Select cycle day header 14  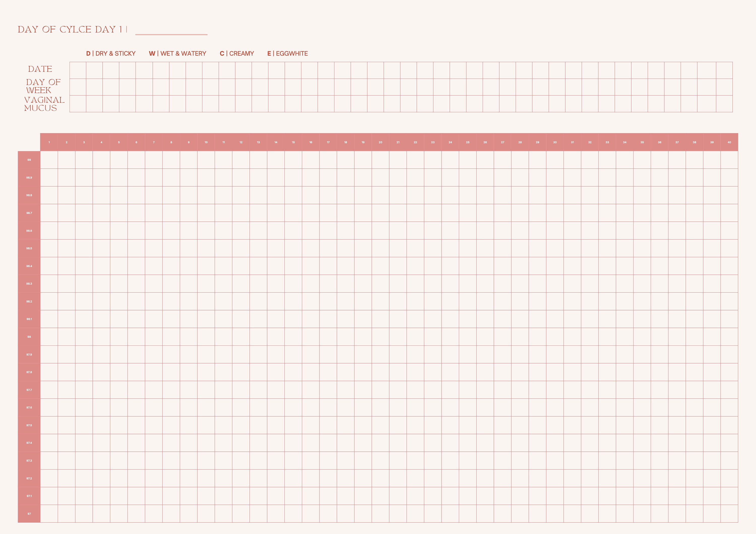tap(276, 142)
